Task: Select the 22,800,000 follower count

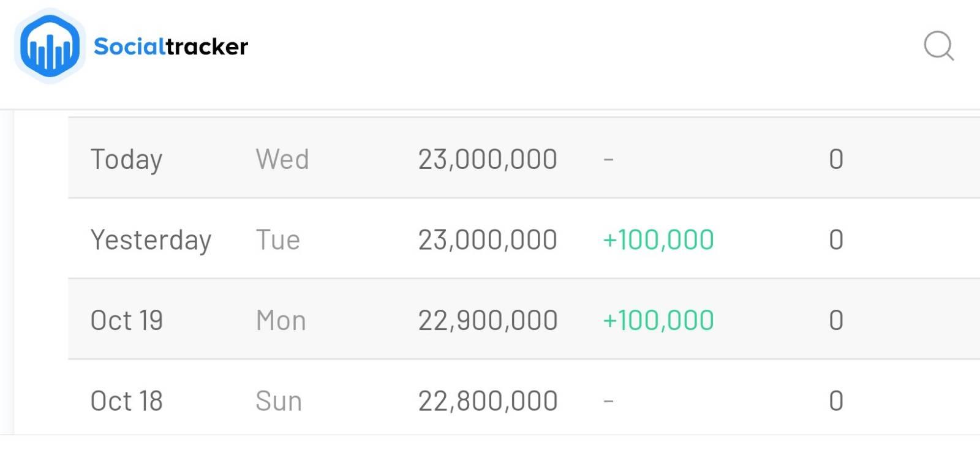Action: pos(488,402)
